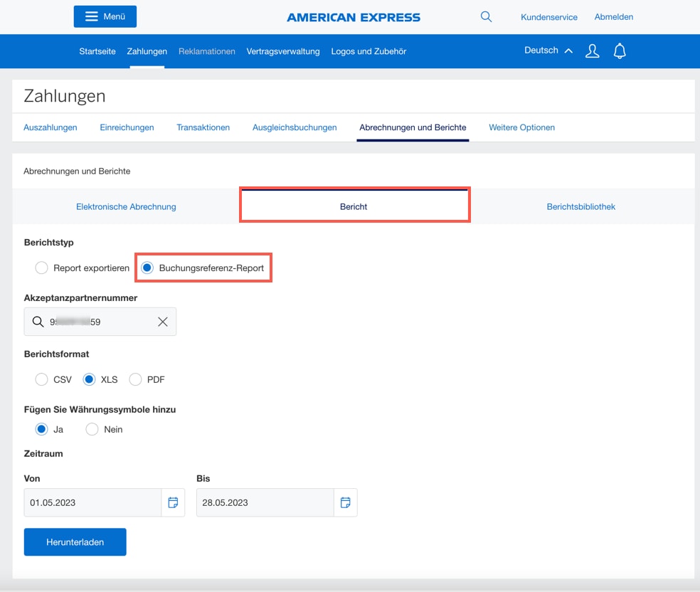
Task: Open the Kundenservice page
Action: 548,16
